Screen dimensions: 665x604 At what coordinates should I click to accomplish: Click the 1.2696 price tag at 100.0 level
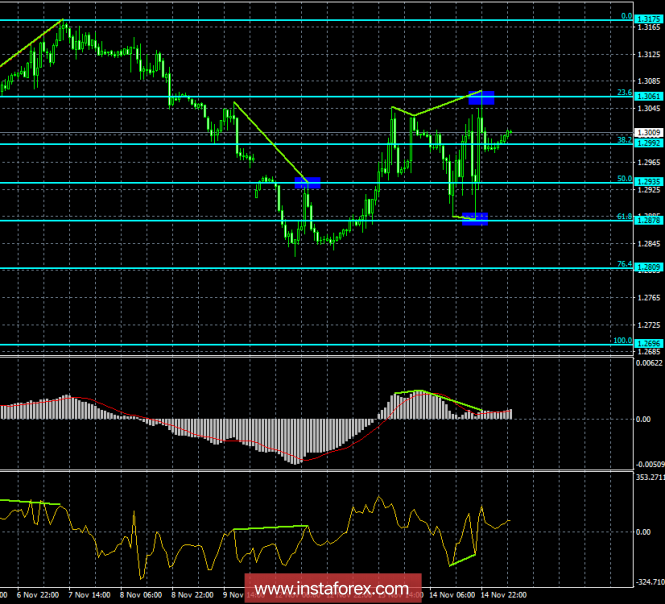pos(649,342)
